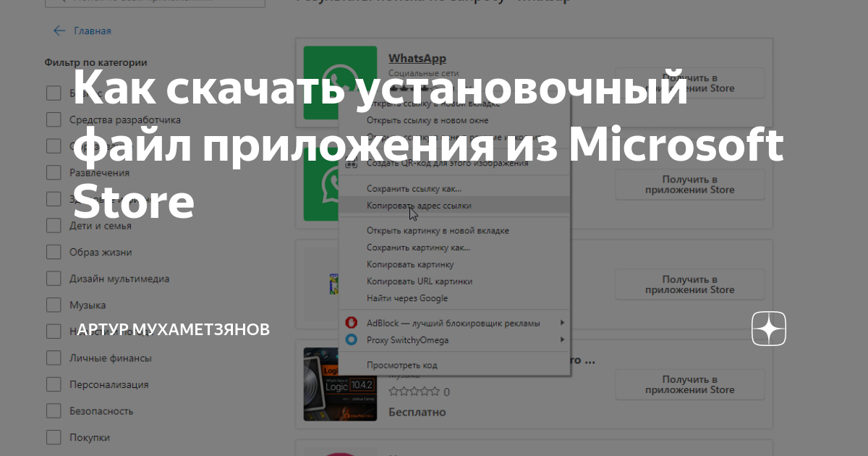
Task: Click the red AdBlock icon
Action: coord(352,323)
